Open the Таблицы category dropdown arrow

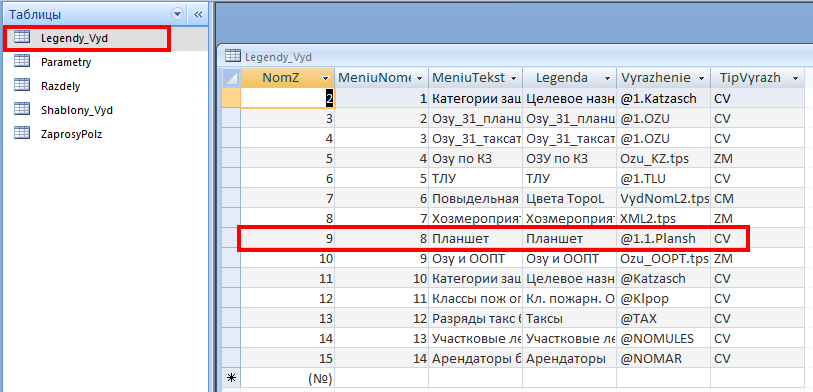178,14
